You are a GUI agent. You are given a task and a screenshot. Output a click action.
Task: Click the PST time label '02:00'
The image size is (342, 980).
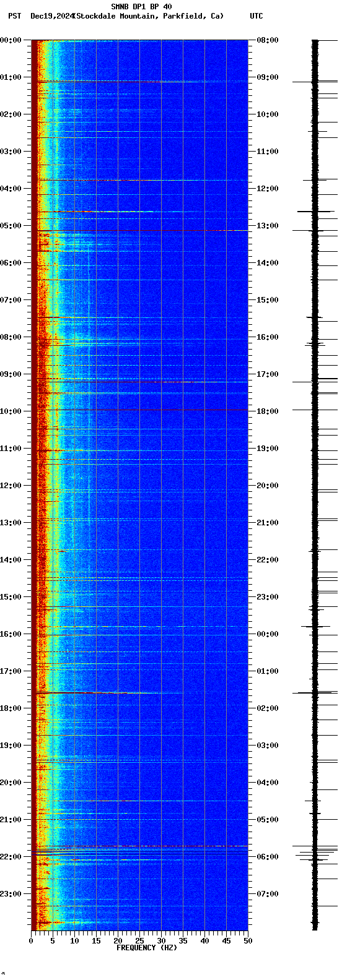11,114
